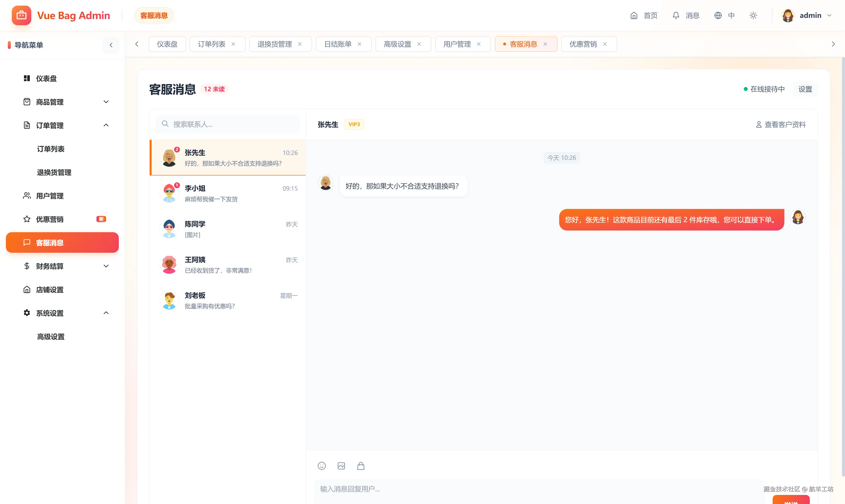Open the 消息 notifications bell
Image resolution: width=845 pixels, height=504 pixels.
pyautogui.click(x=676, y=15)
